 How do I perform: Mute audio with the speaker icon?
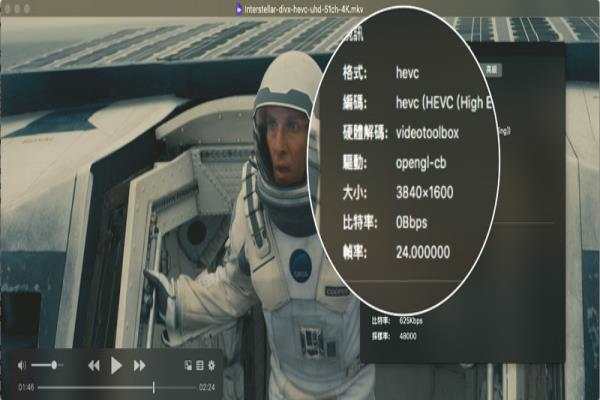(x=22, y=366)
